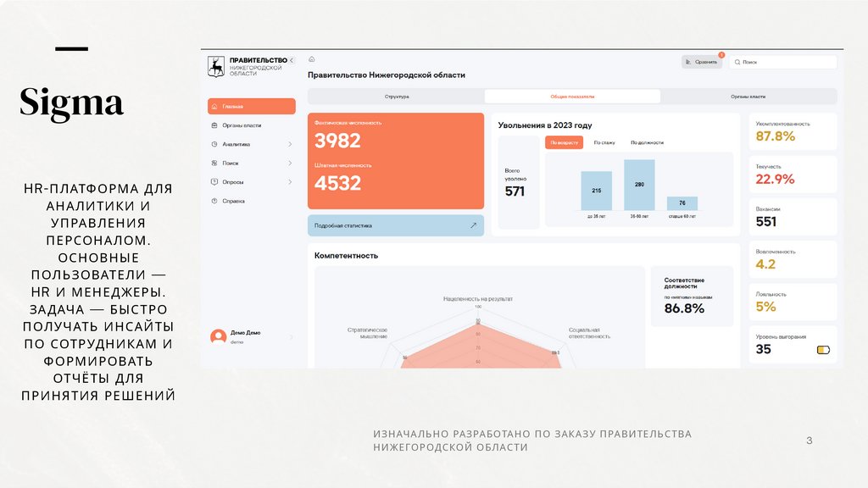Viewport: 868px width, 488px height.
Task: Open the Укомплектованность 87.8% card
Action: (x=793, y=131)
